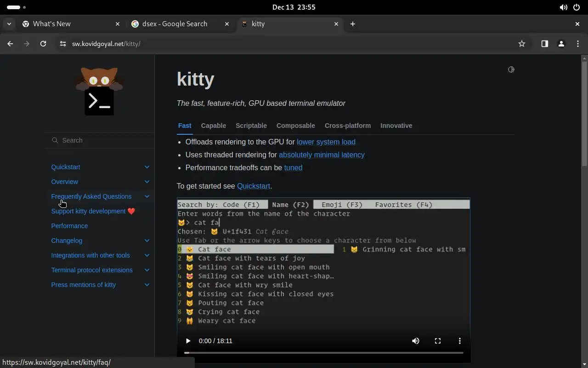This screenshot has width=588, height=368.
Task: Open video more options menu
Action: tap(460, 341)
